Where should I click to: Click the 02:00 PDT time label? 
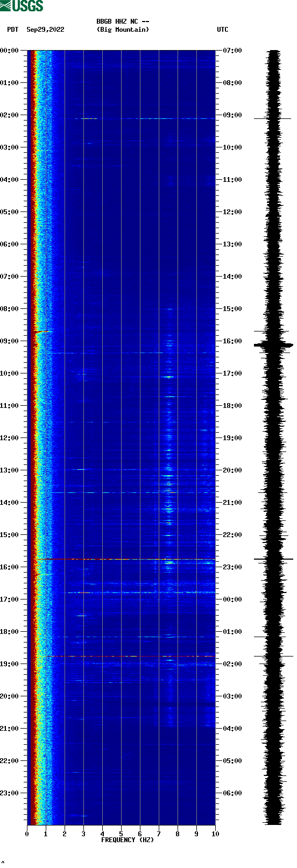tap(10, 115)
